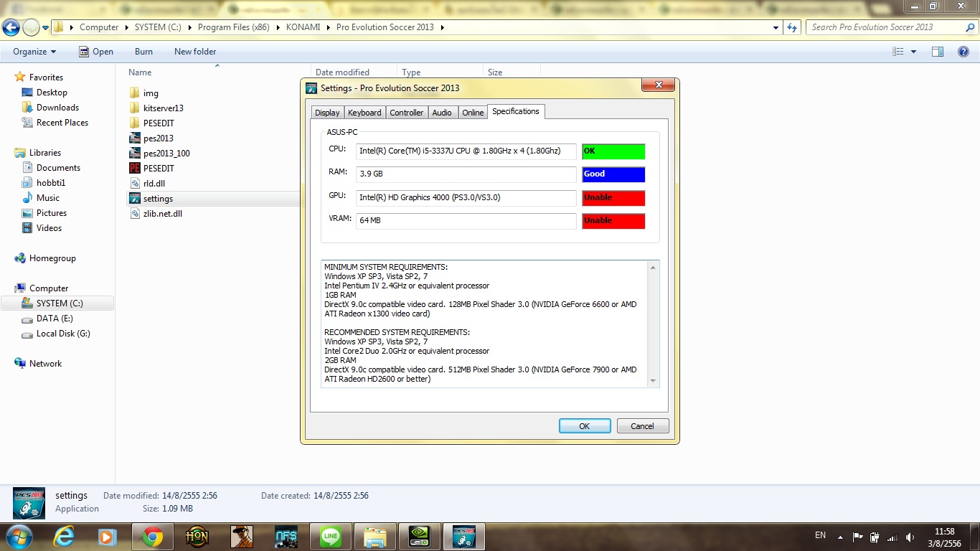The image size is (980, 551).
Task: Click the red Unable GPU status box
Action: (613, 198)
